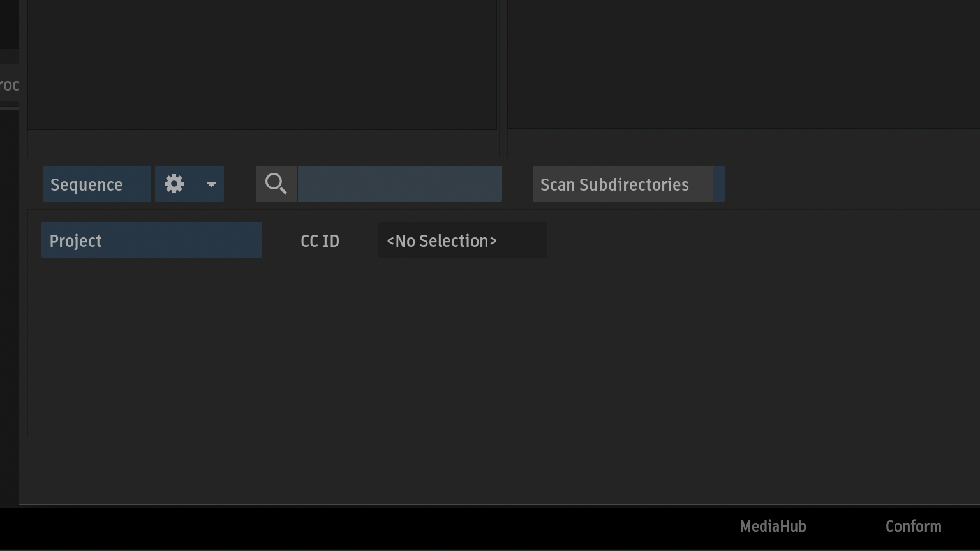Viewport: 980px width, 551px height.
Task: Open the Project dropdown
Action: (x=152, y=240)
